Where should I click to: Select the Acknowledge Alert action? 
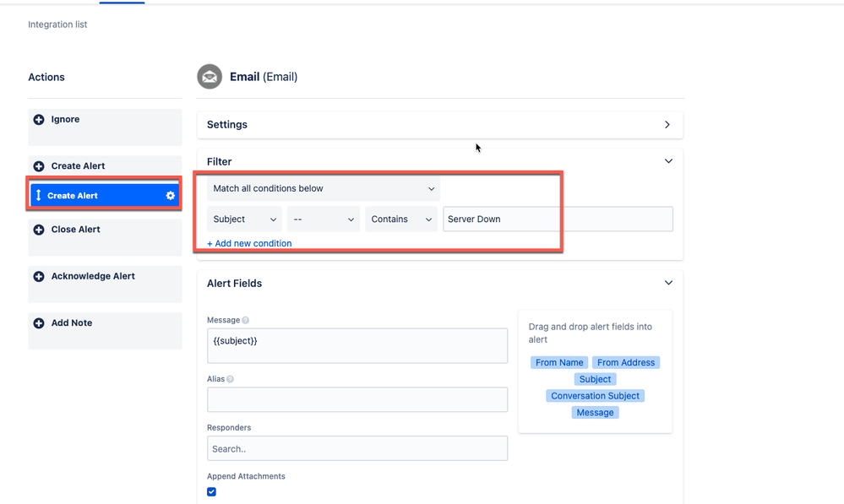click(x=105, y=285)
